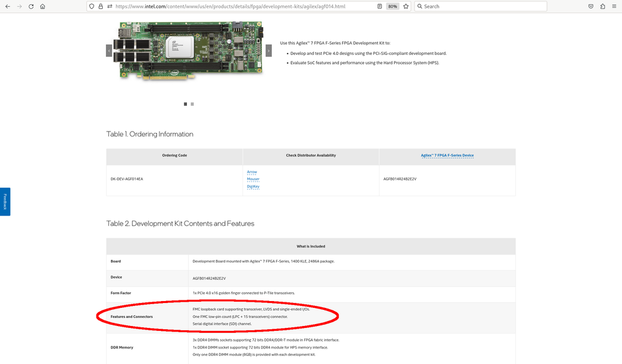The width and height of the screenshot is (622, 364).
Task: Select the second carousel indicator dot
Action: 193,104
